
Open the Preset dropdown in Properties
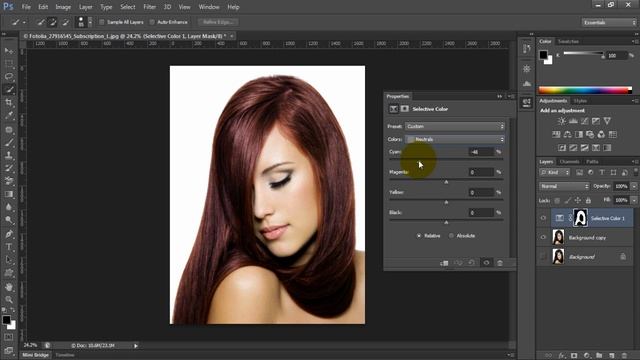point(455,127)
